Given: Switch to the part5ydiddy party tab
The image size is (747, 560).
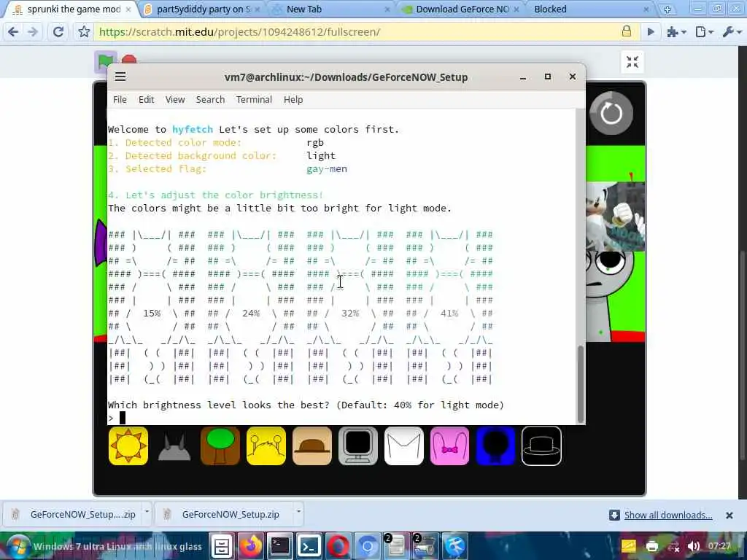Looking at the screenshot, I should (203, 9).
